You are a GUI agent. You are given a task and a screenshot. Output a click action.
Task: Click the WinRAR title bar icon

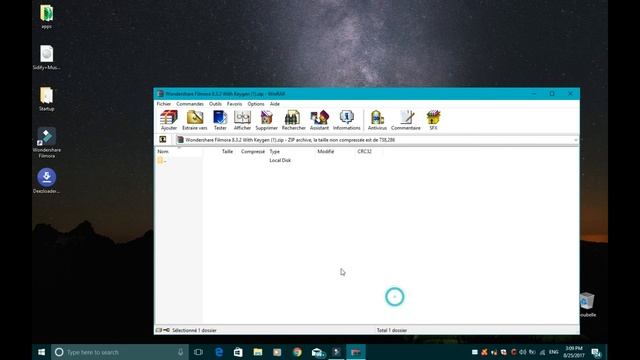pos(160,94)
